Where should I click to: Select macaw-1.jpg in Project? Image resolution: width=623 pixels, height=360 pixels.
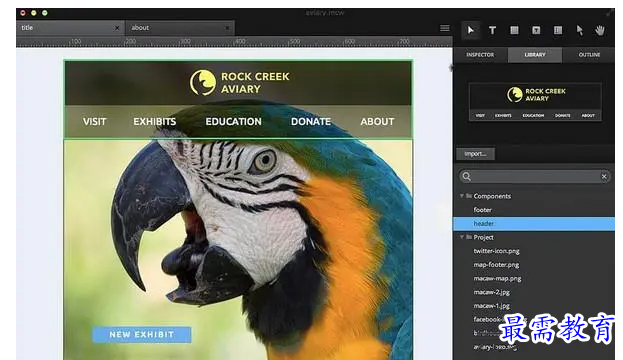491,306
